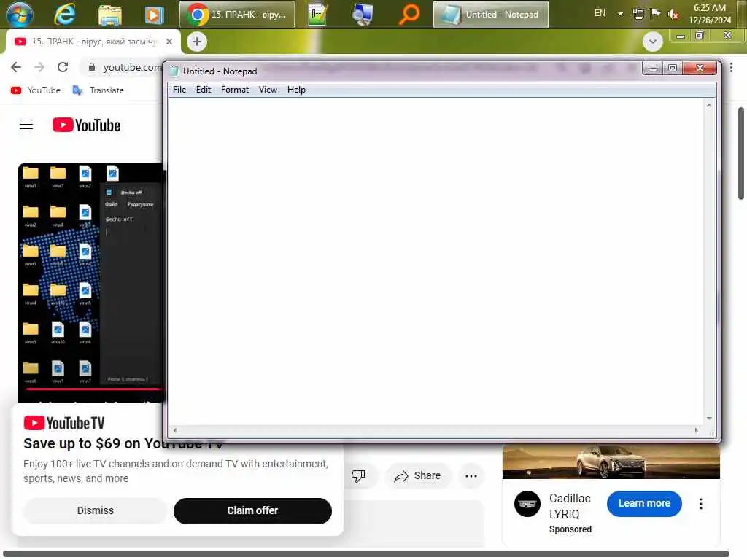Minimize the Chrome window
The image size is (747, 560).
[x=681, y=36]
